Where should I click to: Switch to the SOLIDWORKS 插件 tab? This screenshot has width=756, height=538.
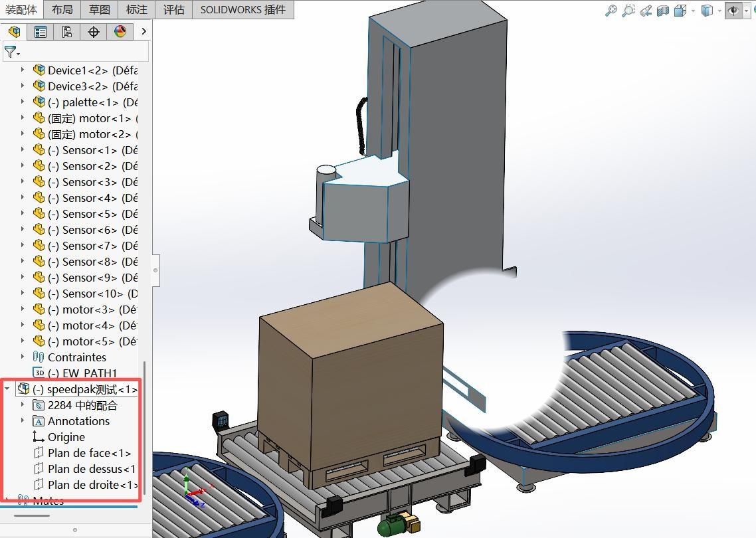pyautogui.click(x=243, y=10)
